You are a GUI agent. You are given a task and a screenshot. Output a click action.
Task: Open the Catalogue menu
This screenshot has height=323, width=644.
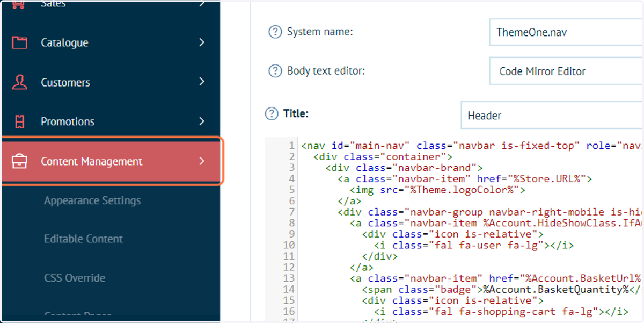110,43
